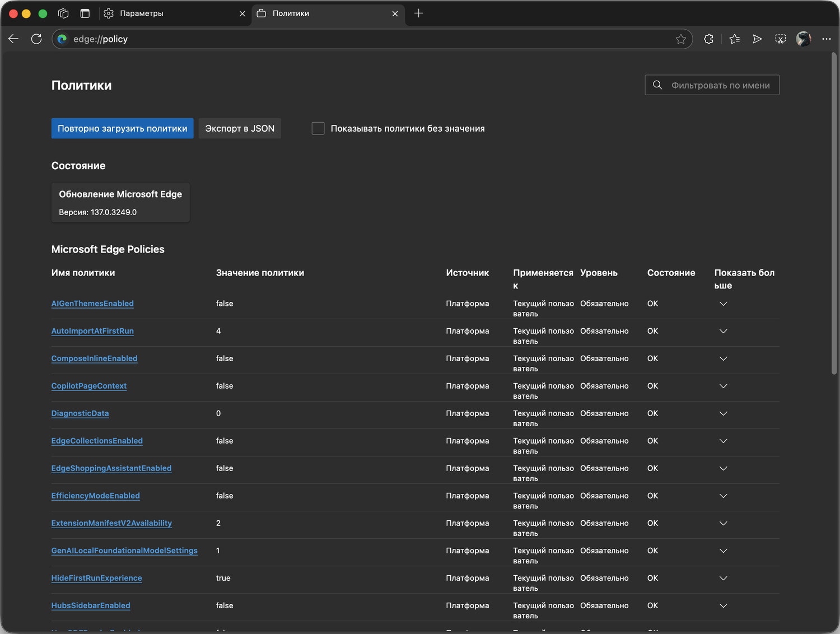The height and width of the screenshot is (634, 840).
Task: Add page to favorites with star icon
Action: click(680, 39)
